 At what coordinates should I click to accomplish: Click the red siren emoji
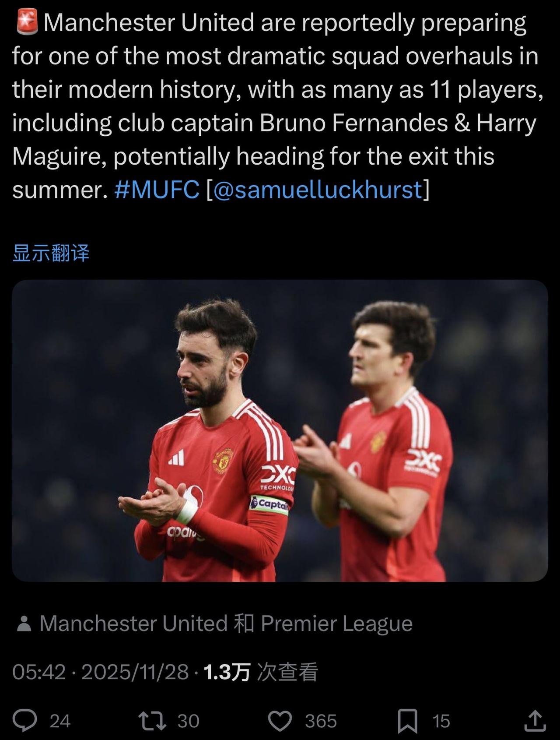27,23
